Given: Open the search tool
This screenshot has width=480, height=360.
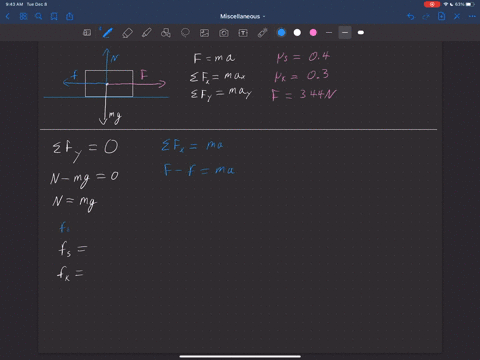Looking at the screenshot, I should pyautogui.click(x=39, y=16).
